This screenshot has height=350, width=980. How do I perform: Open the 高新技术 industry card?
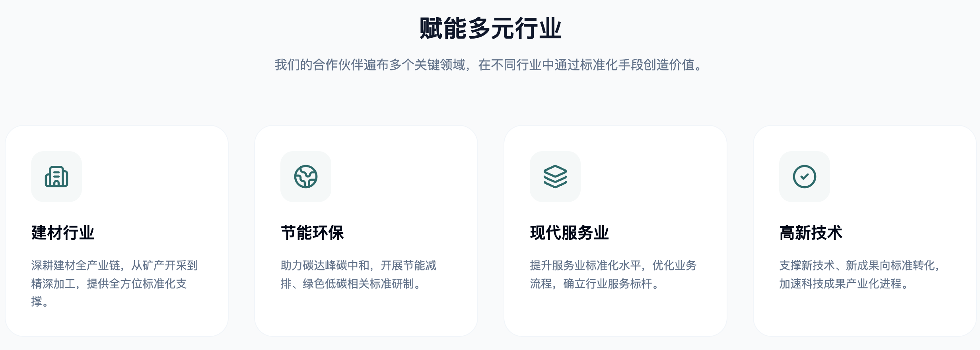click(865, 231)
